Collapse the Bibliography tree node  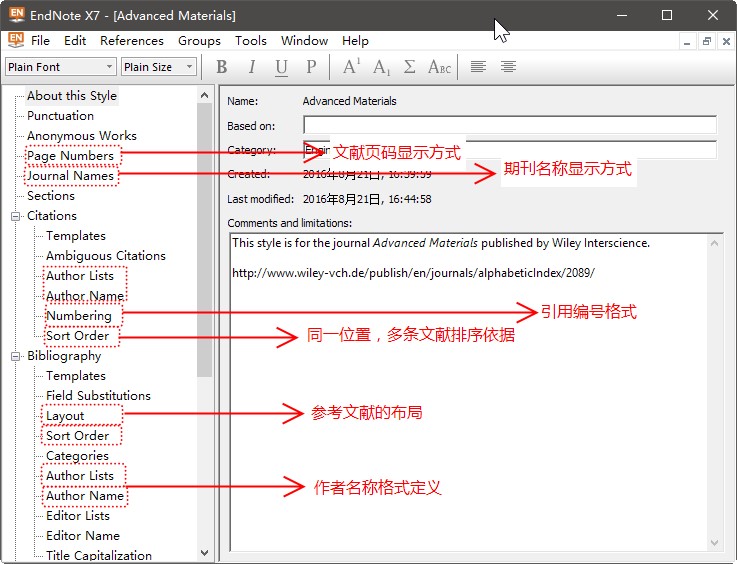coord(16,356)
